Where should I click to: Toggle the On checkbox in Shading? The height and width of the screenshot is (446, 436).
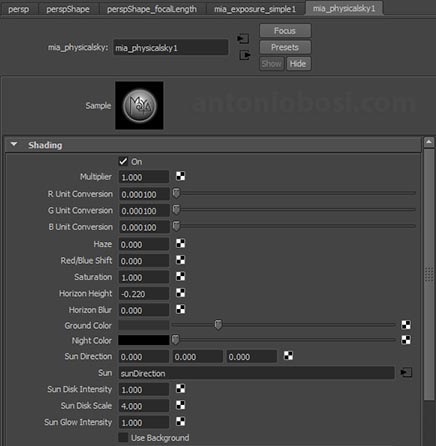click(x=123, y=161)
